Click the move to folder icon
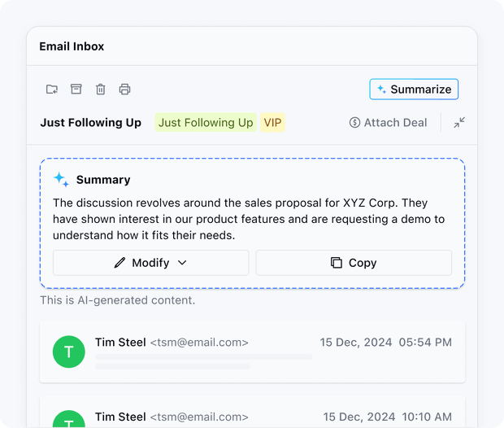Screen dimensions: 504x428 pos(52,90)
